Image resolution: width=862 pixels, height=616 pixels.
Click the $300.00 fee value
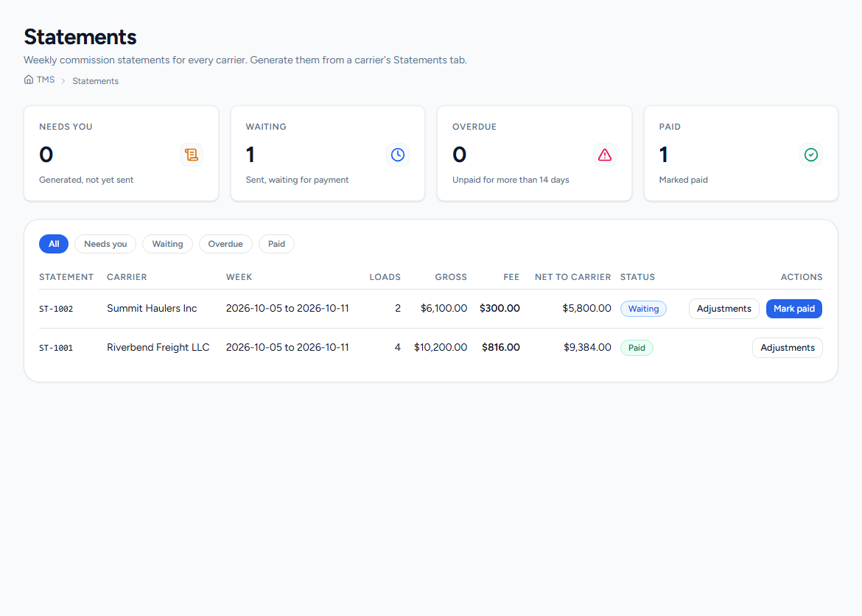tap(500, 308)
